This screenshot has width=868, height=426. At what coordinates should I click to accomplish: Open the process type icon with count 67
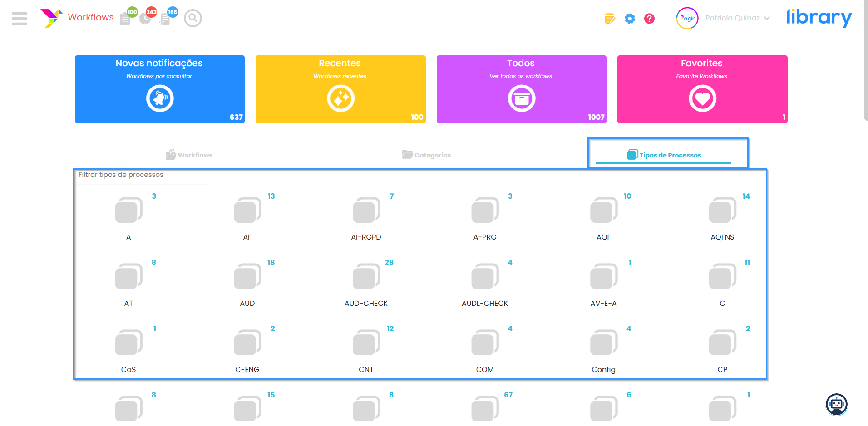point(485,409)
